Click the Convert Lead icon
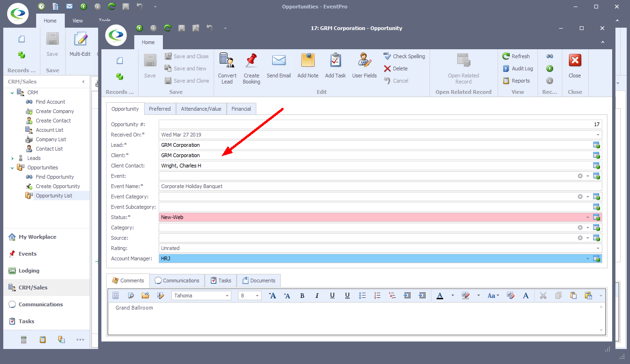 [x=227, y=61]
